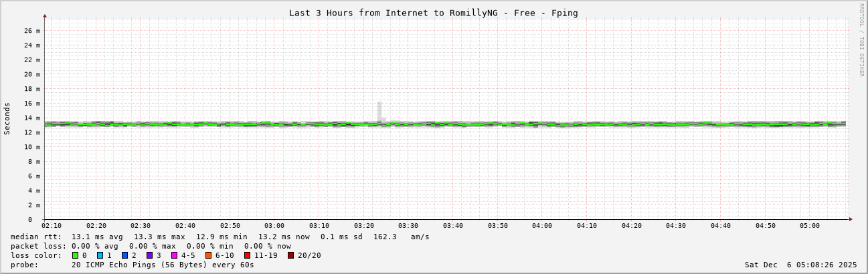Click the light blue 1 loss swatch

pos(100,255)
